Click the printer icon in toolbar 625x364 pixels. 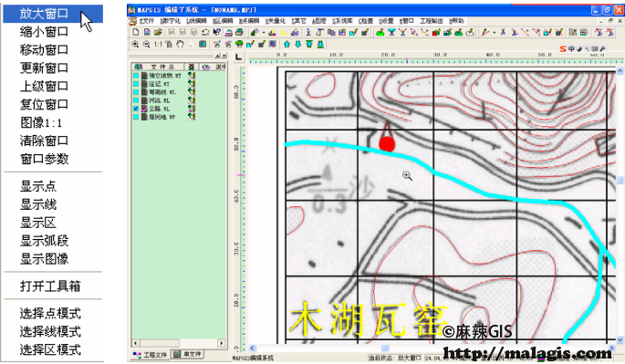239,32
